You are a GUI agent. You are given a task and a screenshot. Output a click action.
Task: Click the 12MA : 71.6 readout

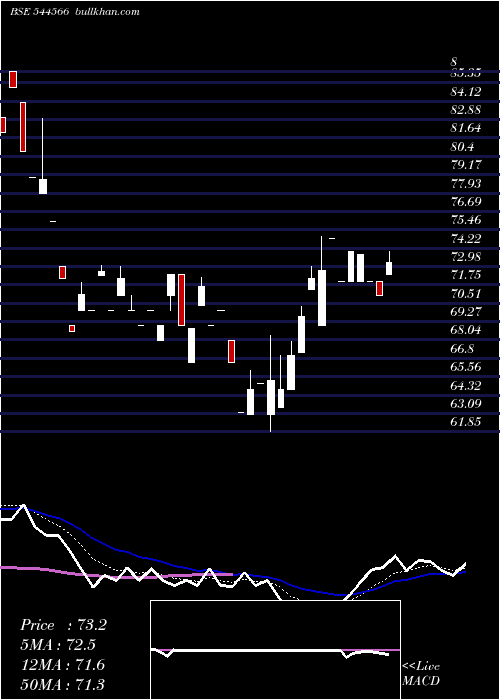63,665
